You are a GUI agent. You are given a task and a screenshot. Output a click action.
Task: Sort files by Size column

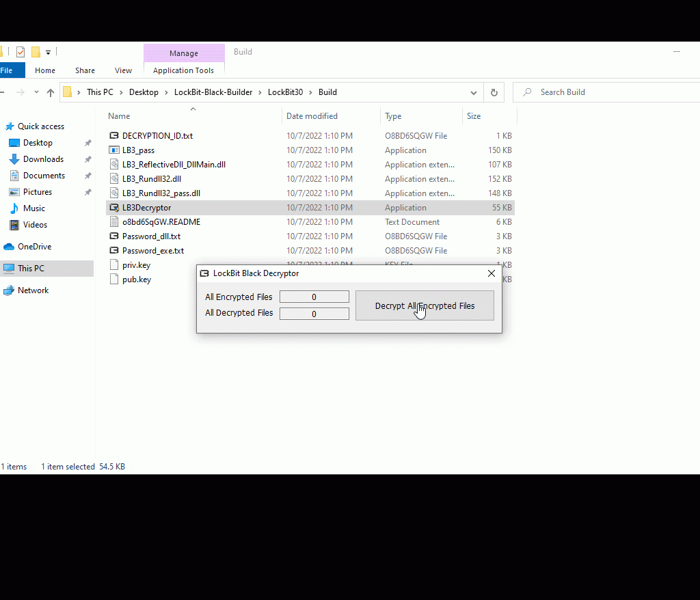(474, 116)
